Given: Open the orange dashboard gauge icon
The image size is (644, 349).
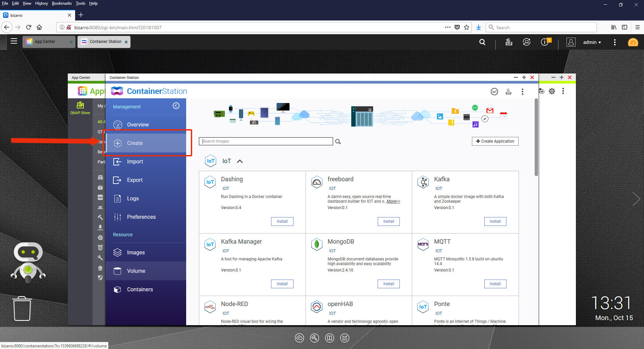Looking at the screenshot, I should [x=633, y=42].
